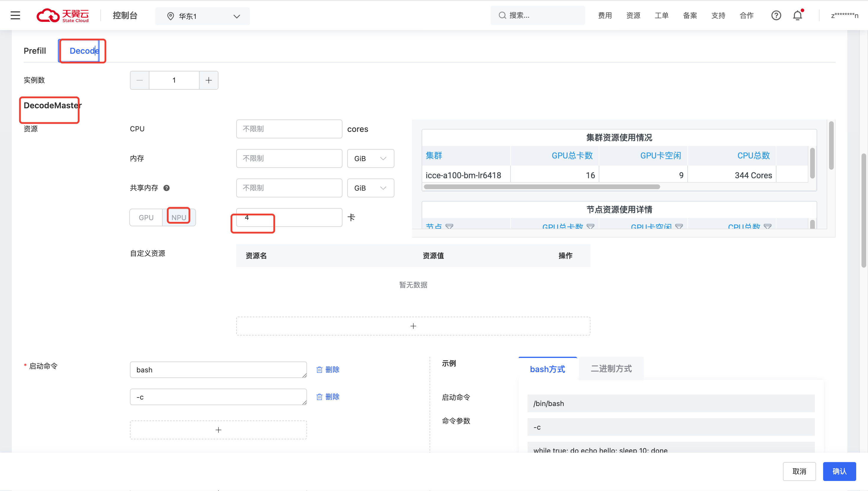
Task: Open the 费用 top menu item
Action: 605,16
